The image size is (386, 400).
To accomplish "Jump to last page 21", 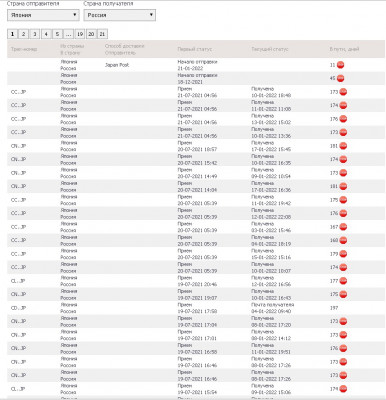I will tap(102, 34).
